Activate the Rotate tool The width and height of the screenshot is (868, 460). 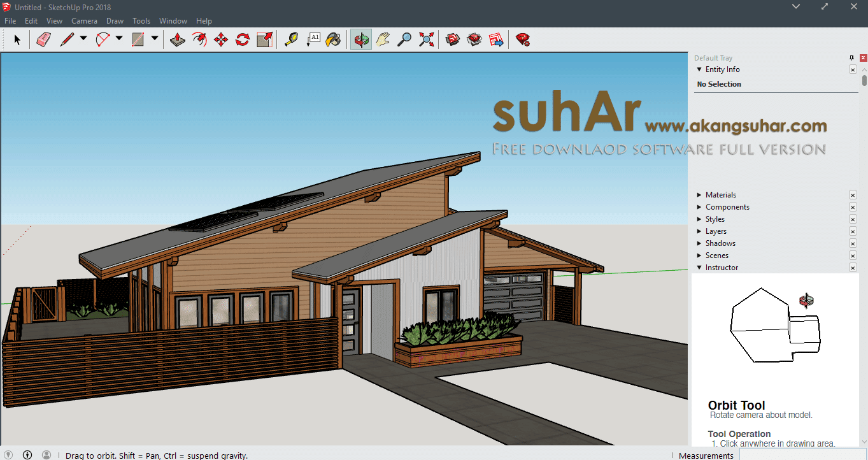point(243,40)
